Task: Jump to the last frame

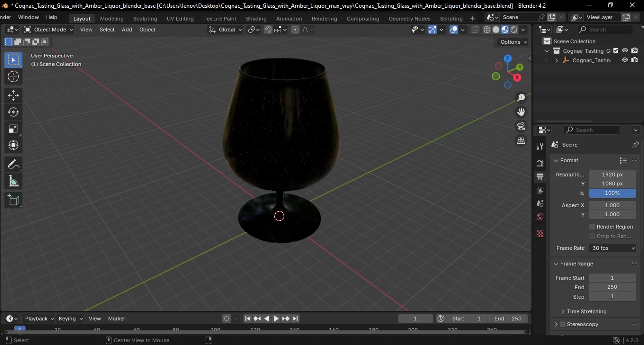Action: point(296,318)
